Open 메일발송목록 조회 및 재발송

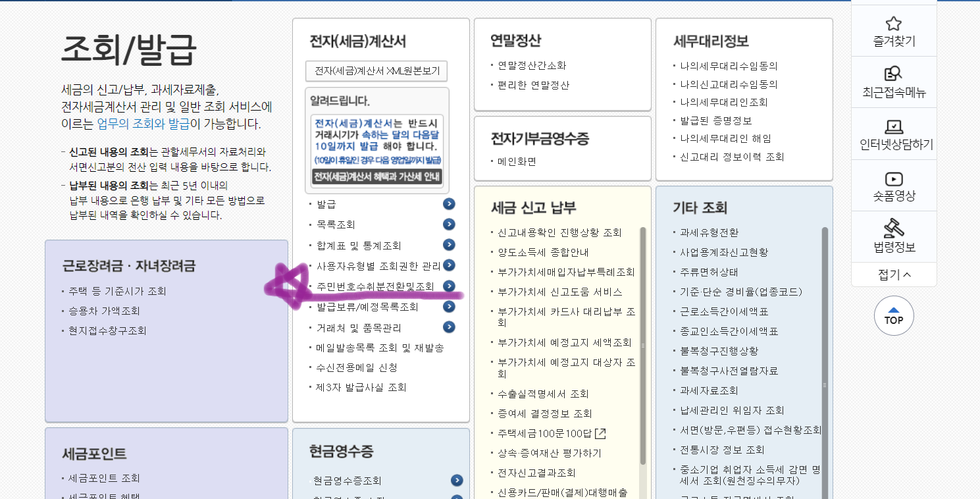[x=380, y=348]
